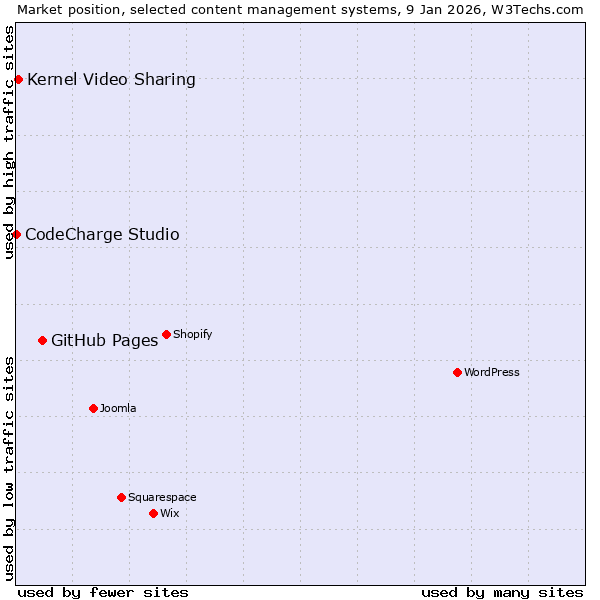Click "used by high traffic sites" axis label
Viewport: 600px width, 600px height.
tap(8, 142)
